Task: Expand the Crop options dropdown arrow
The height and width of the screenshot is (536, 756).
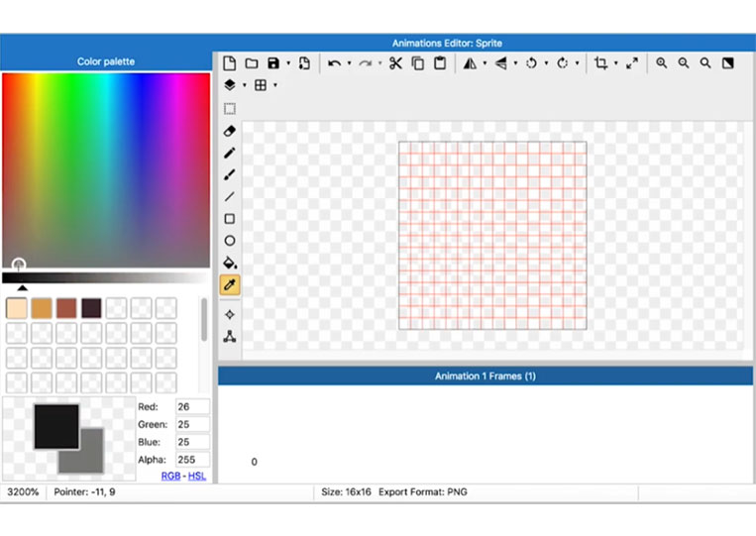Action: [x=615, y=63]
